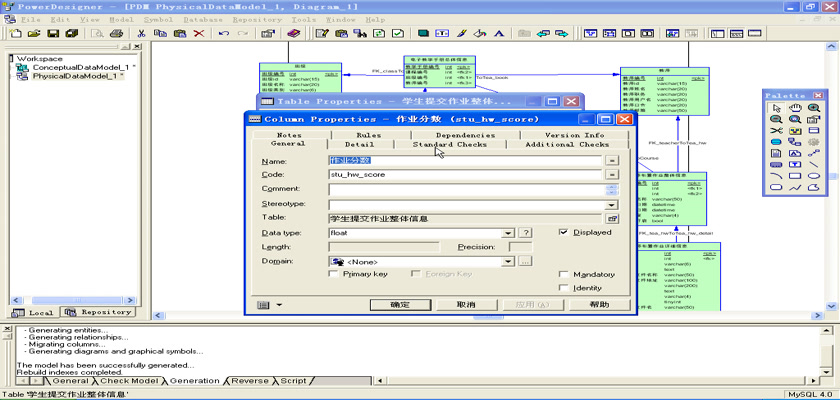840x400 pixels.
Task: Click the Check Model toolbar icon
Action: coord(398,33)
